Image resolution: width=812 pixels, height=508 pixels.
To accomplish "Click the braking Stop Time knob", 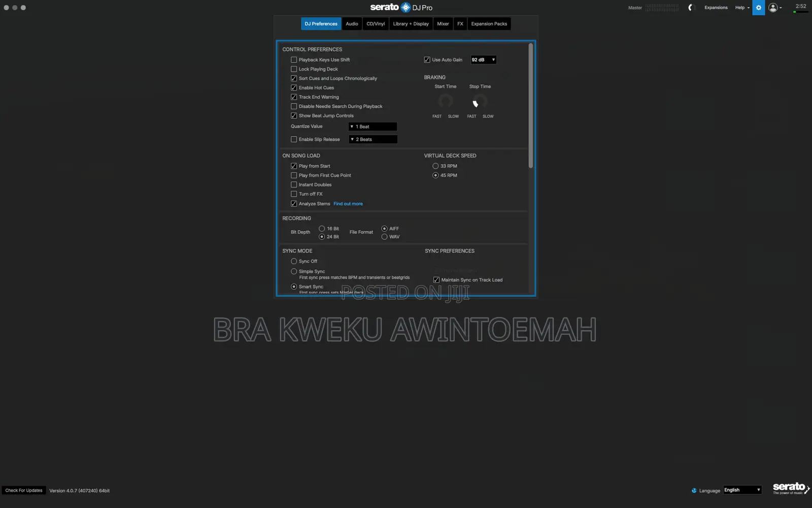I will [x=480, y=101].
